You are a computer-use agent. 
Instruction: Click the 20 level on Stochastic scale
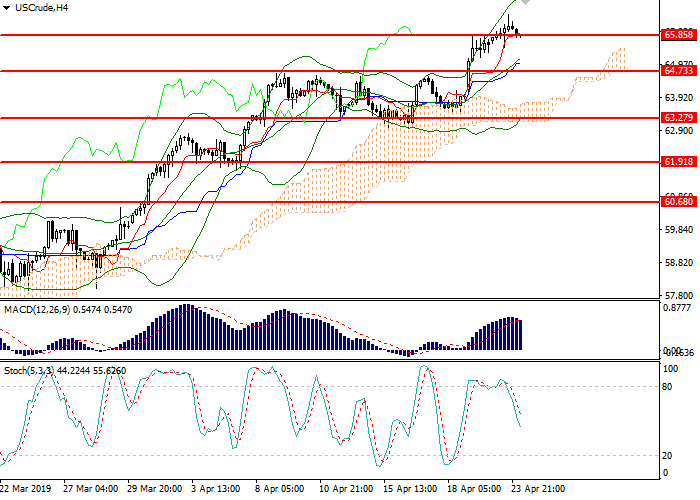[x=667, y=455]
